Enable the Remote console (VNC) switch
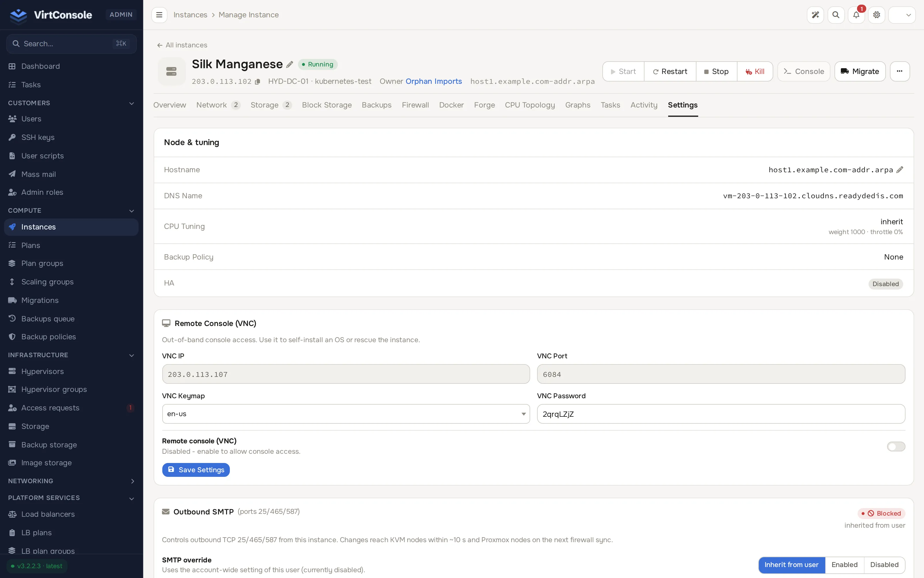 tap(896, 447)
